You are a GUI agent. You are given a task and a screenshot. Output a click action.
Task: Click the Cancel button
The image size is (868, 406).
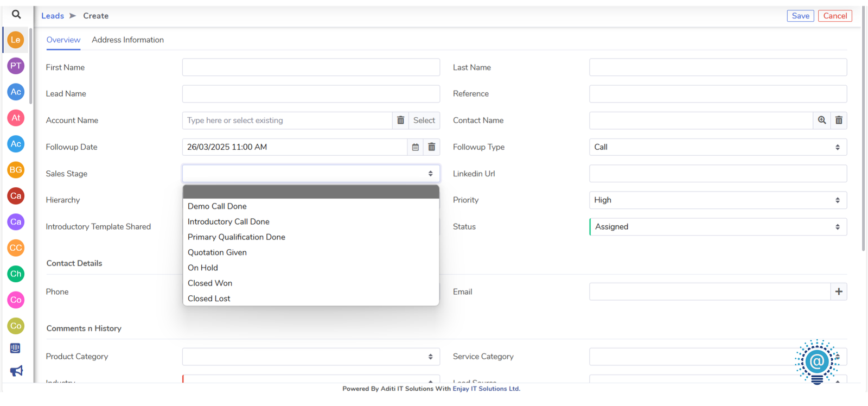(x=835, y=16)
